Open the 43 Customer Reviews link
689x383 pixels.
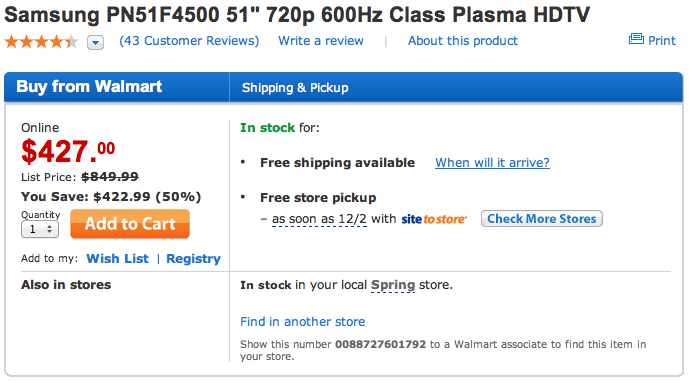click(x=189, y=41)
